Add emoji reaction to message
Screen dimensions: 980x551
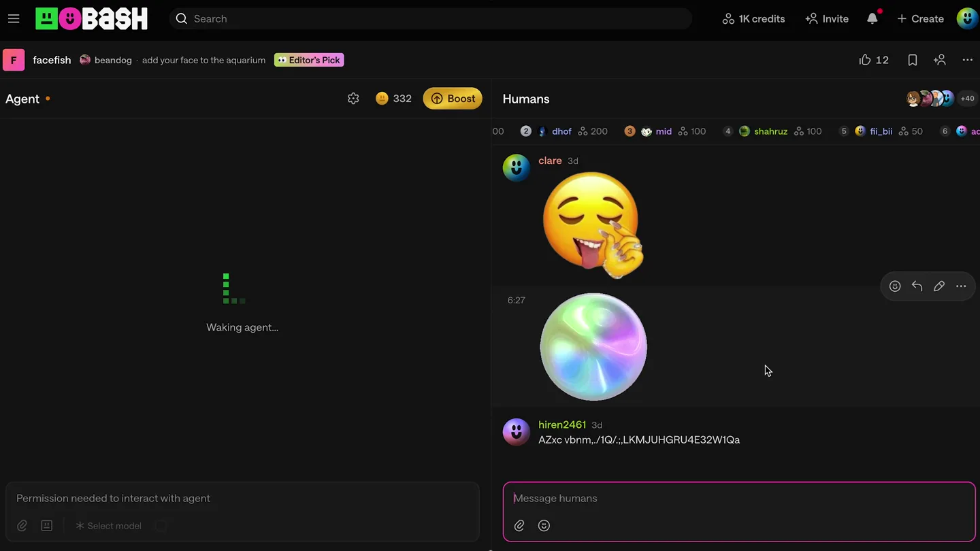click(895, 286)
